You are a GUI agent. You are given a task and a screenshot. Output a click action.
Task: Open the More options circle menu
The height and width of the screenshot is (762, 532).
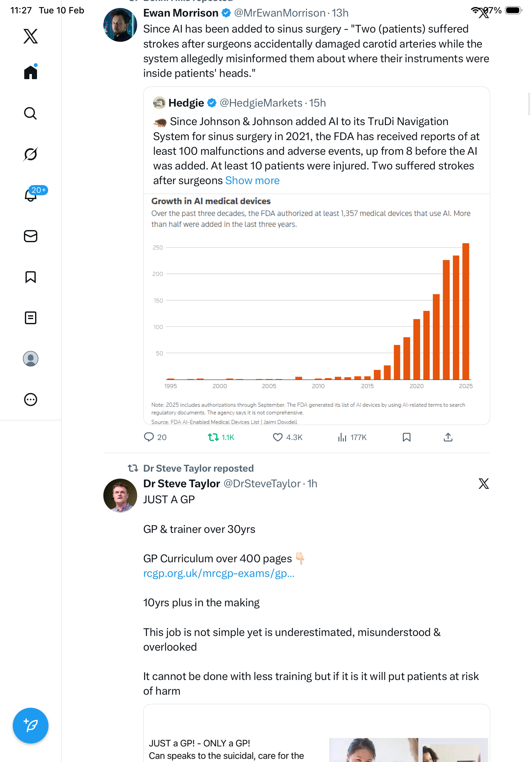tap(31, 400)
